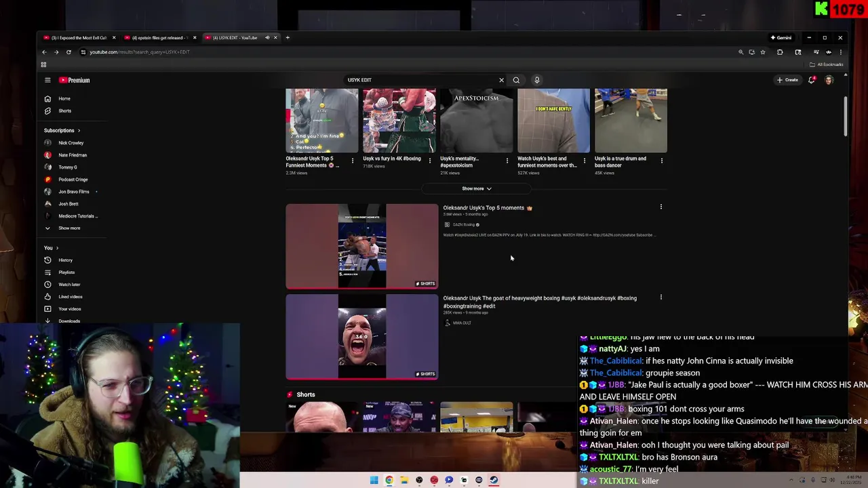
Task: Mute the USYK EDIT tab audio icon
Action: [x=267, y=38]
